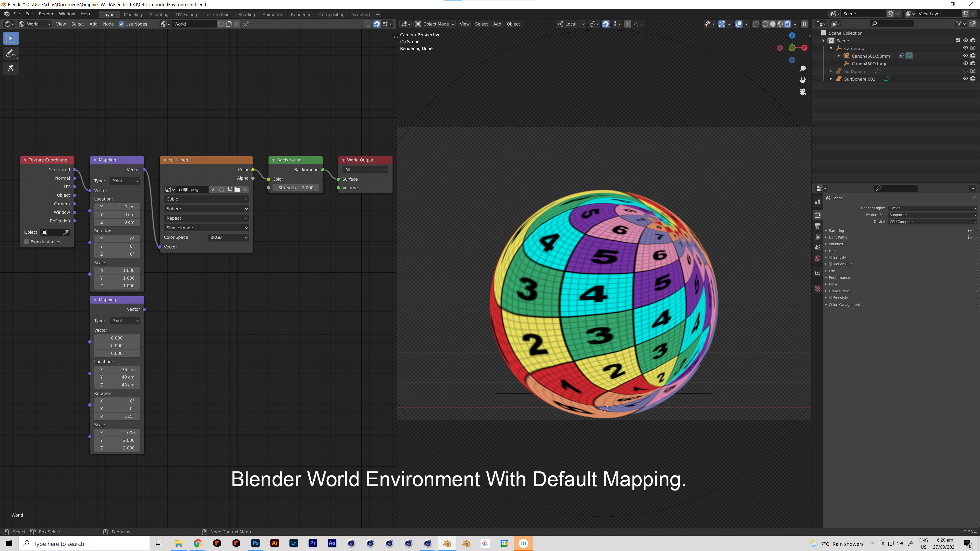This screenshot has height=551, width=980.
Task: Click the Rotation Z 115° field
Action: (x=117, y=416)
